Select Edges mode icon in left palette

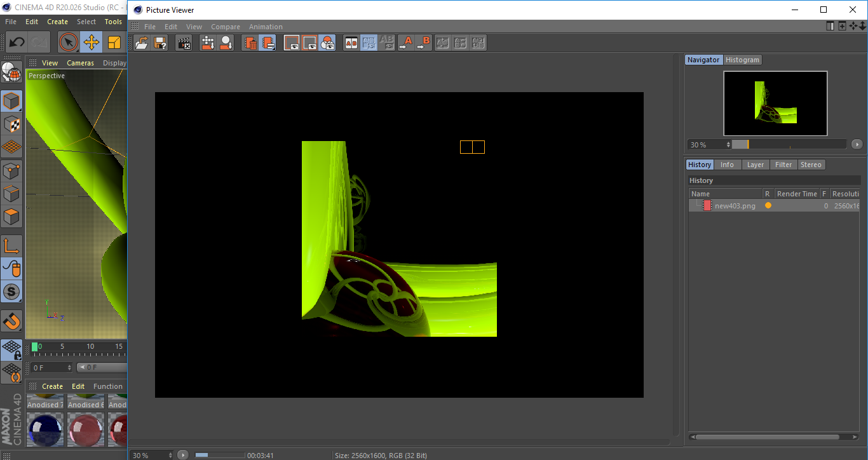(11, 193)
